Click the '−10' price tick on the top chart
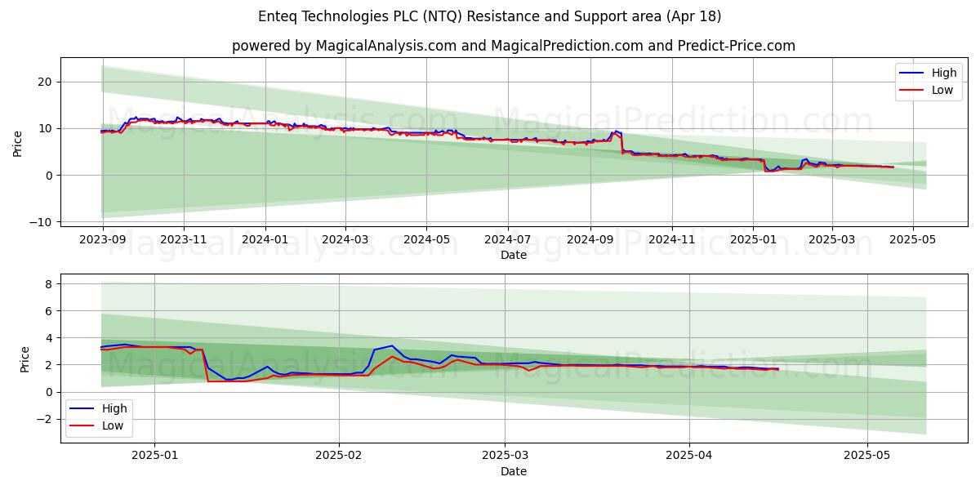Viewport: 980px width, 490px height. tap(41, 222)
